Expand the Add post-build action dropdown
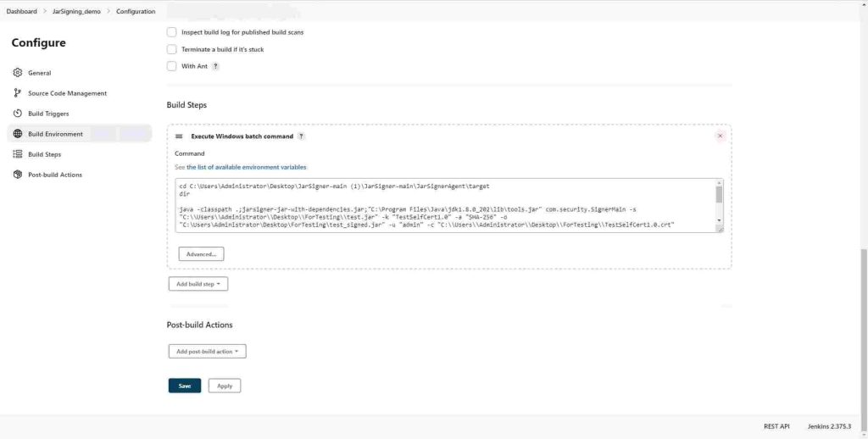868x439 pixels. click(x=207, y=351)
